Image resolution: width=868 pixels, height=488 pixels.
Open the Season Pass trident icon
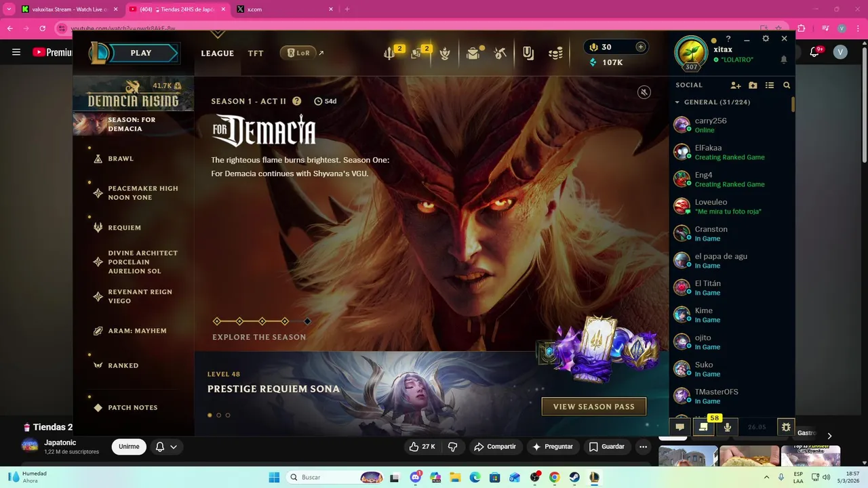pos(390,53)
